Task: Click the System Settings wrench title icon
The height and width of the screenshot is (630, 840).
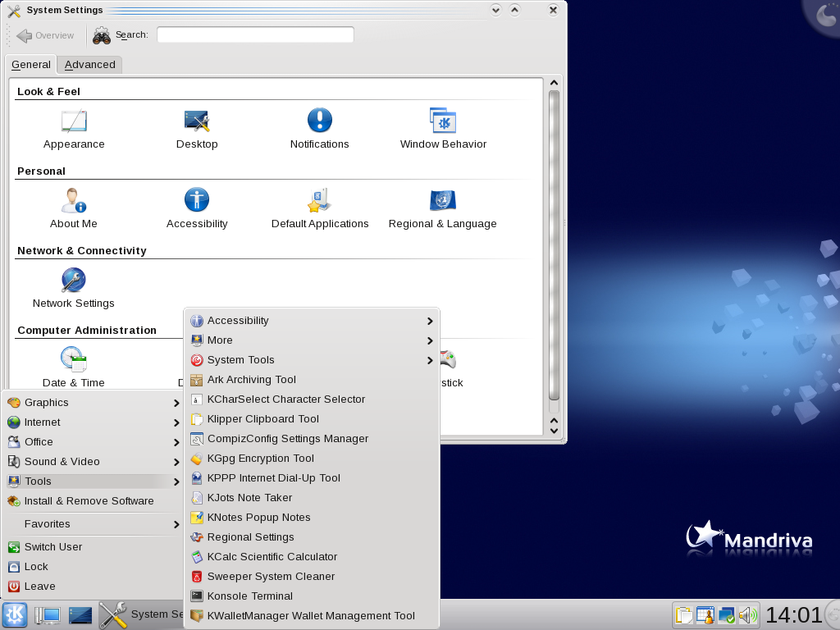Action: pyautogui.click(x=14, y=10)
